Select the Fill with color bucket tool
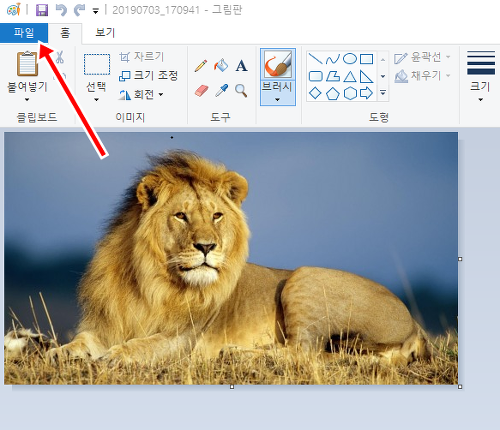This screenshot has height=430, width=500. click(x=221, y=65)
